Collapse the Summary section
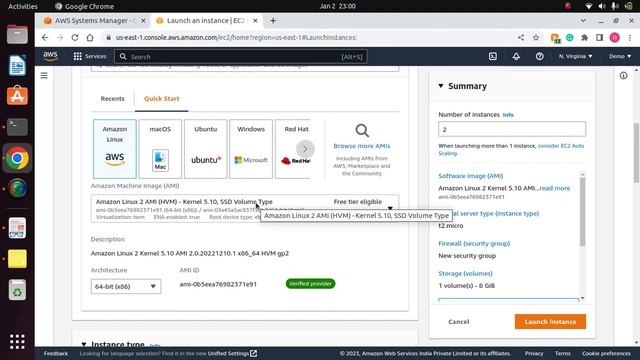 pyautogui.click(x=441, y=86)
